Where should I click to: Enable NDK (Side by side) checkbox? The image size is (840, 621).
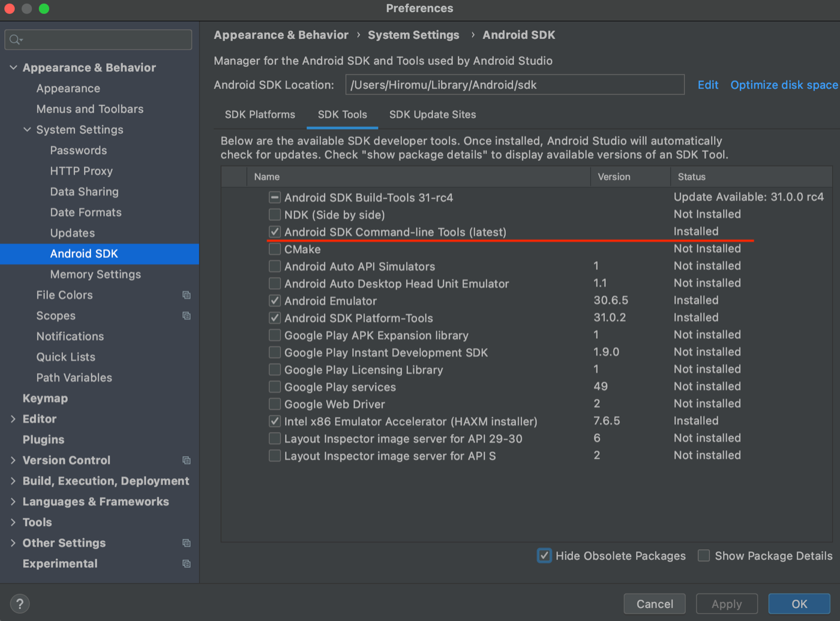(x=275, y=215)
